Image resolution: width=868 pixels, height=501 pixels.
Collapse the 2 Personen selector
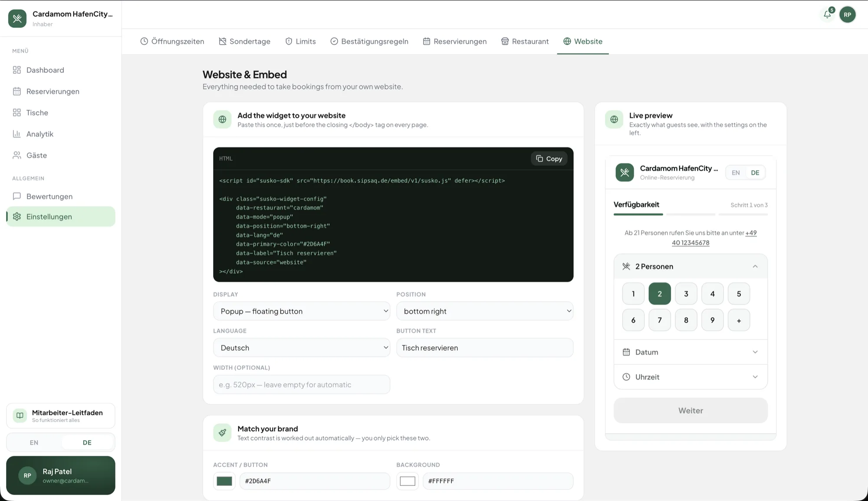tap(690, 266)
